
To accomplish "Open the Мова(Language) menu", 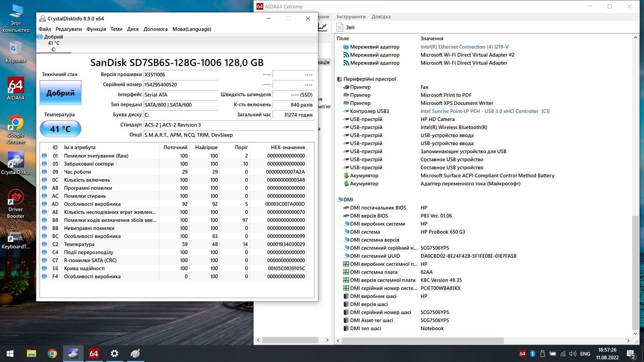I will (192, 29).
